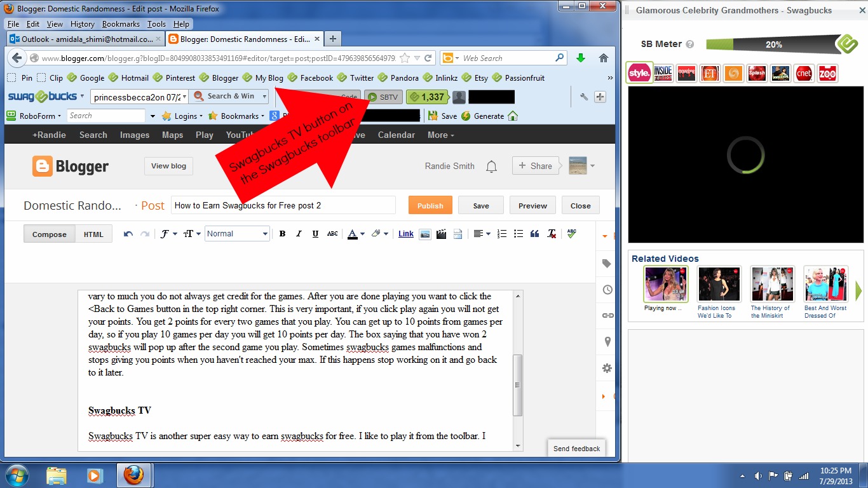Apply numbered list formatting

click(502, 234)
